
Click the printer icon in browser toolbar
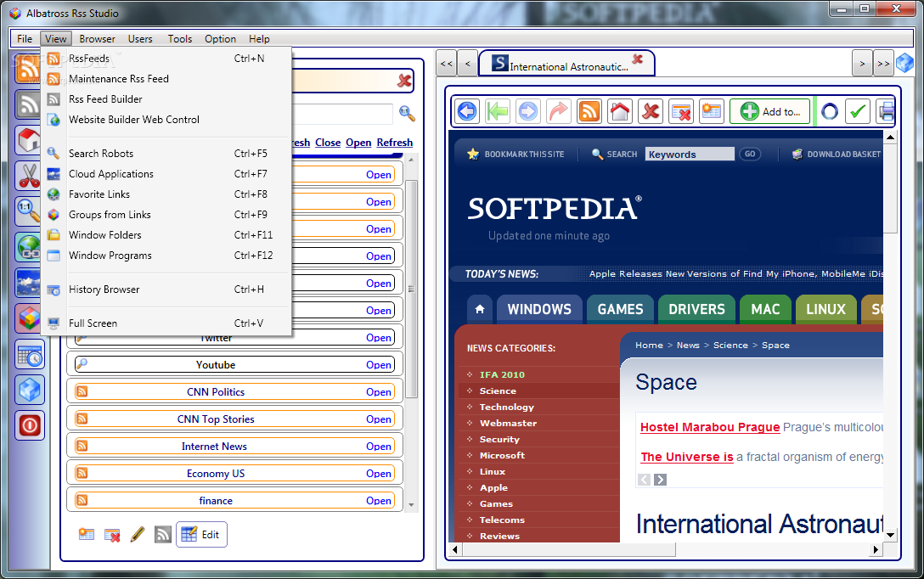885,111
